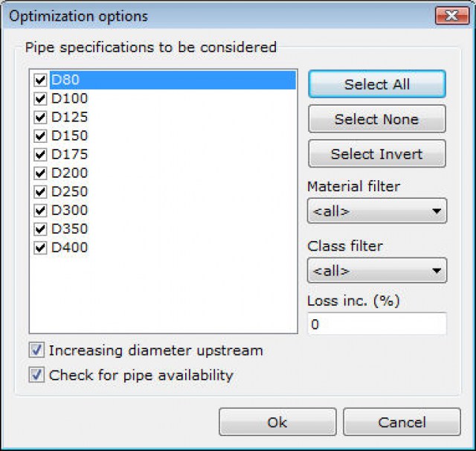476x451 pixels.
Task: Uncheck the D250 checkbox
Action: tap(40, 191)
